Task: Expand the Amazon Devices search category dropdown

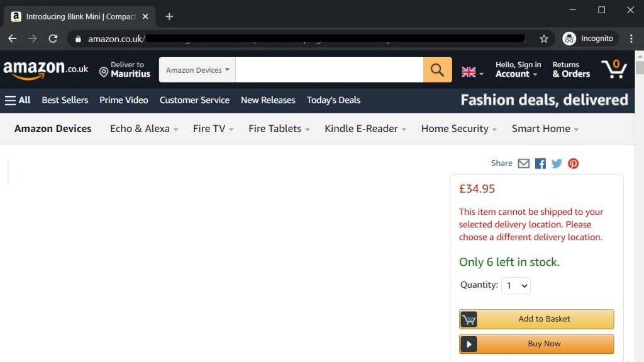Action: coord(197,70)
